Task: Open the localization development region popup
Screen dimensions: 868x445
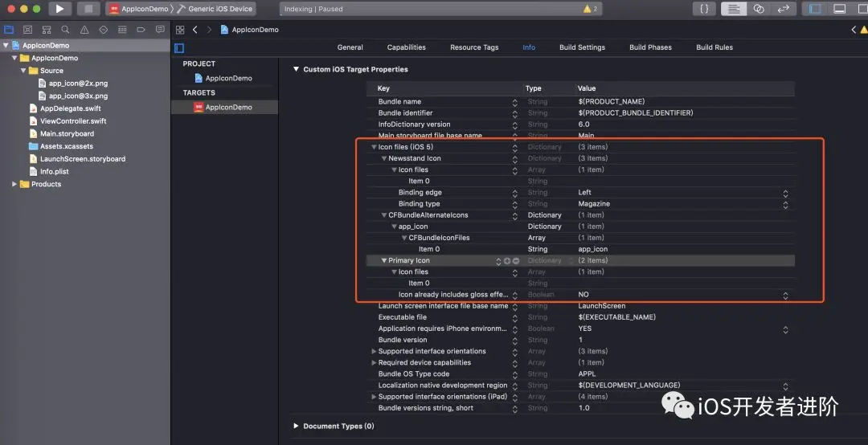Action: click(x=785, y=386)
